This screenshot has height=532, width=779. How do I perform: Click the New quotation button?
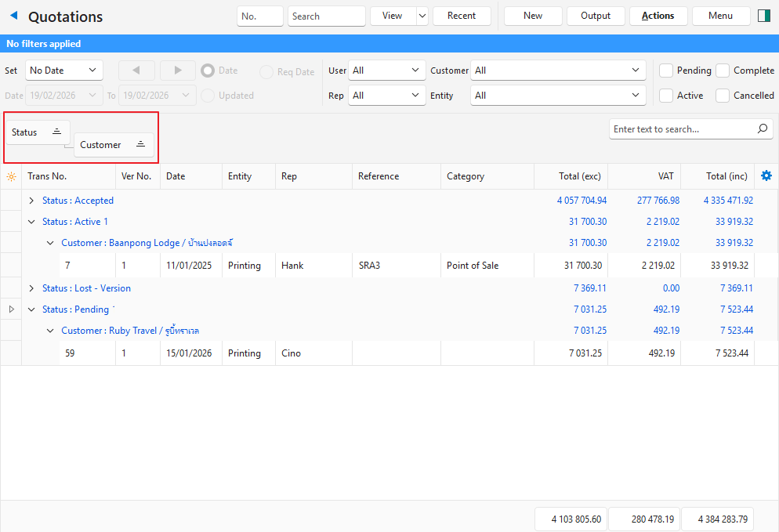533,16
